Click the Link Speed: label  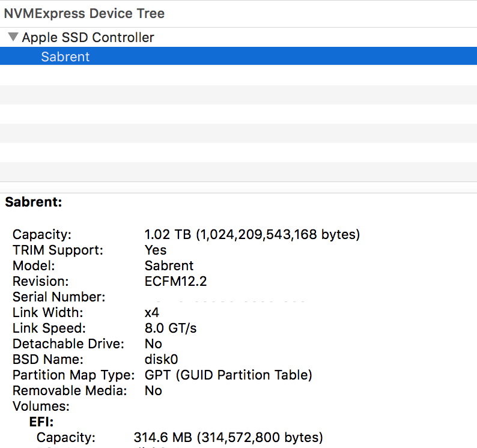(49, 328)
